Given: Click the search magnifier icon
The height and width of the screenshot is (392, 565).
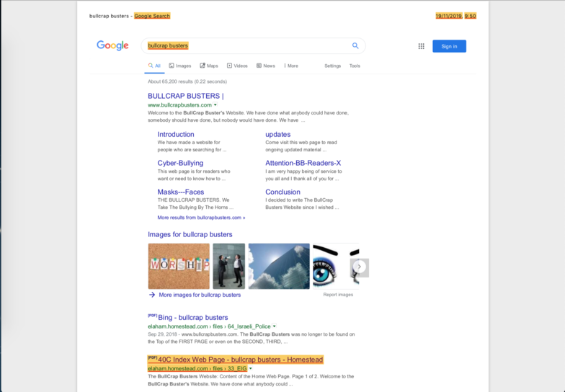Looking at the screenshot, I should click(x=355, y=46).
